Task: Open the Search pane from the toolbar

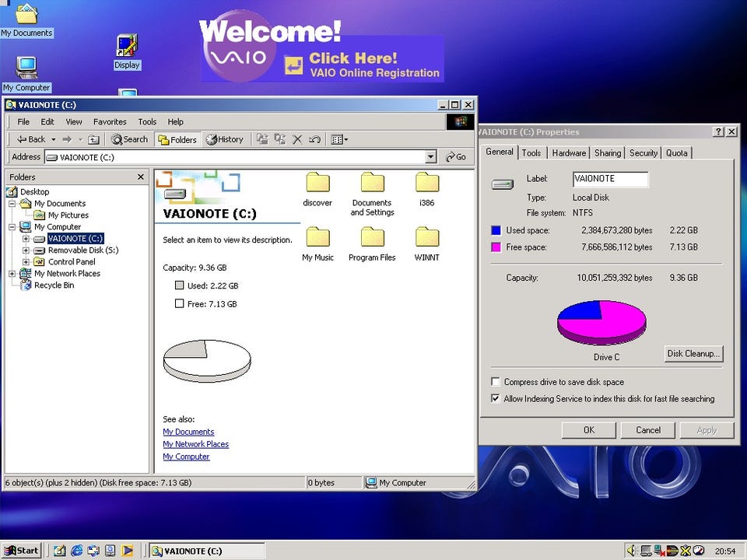Action: tap(130, 139)
